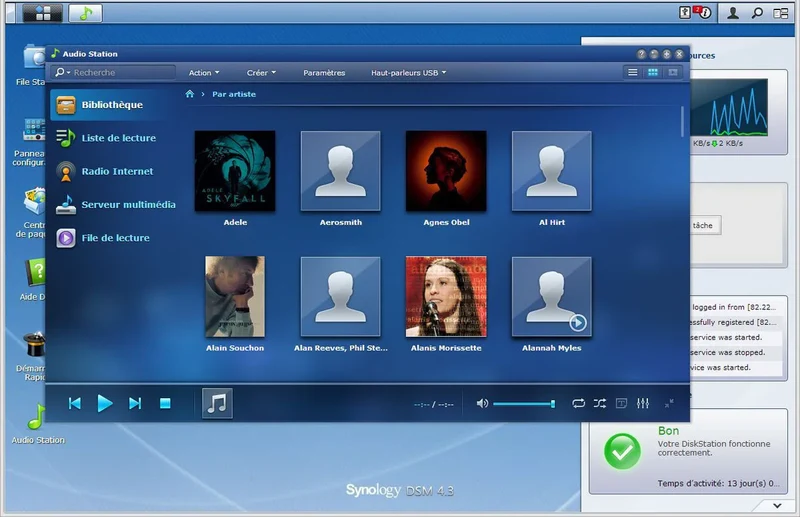The width and height of the screenshot is (800, 517).
Task: Open Paramètres in Audio Station
Action: click(x=324, y=72)
